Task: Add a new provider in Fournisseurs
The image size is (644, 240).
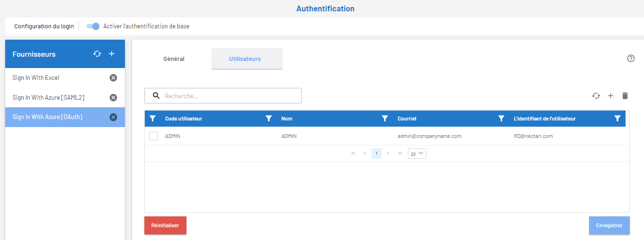Action: pyautogui.click(x=112, y=54)
